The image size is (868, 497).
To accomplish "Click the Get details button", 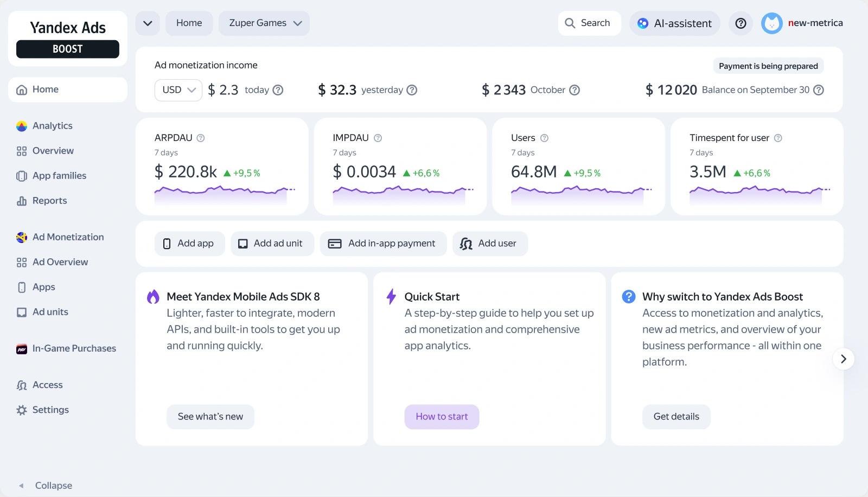I will pos(676,417).
